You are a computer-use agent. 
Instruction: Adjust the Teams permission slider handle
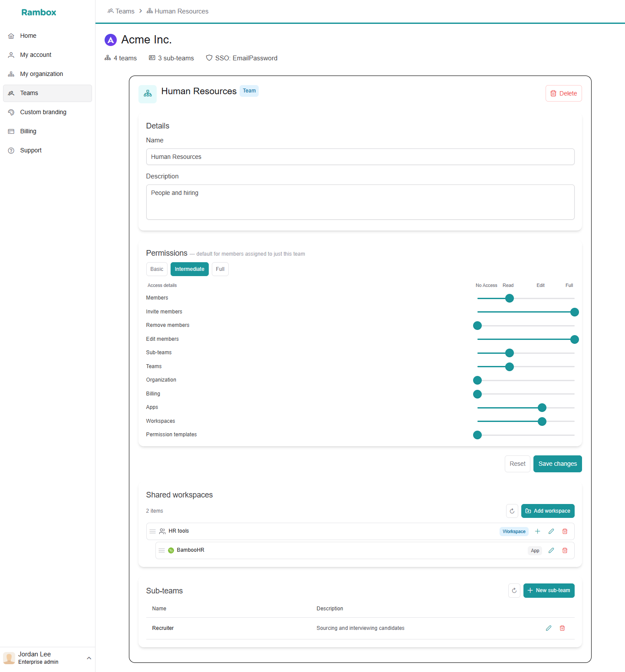510,367
